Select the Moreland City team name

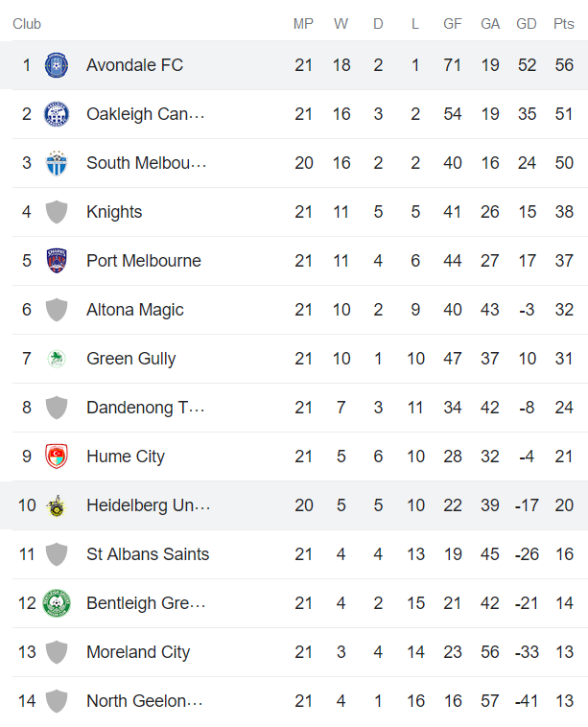138,652
